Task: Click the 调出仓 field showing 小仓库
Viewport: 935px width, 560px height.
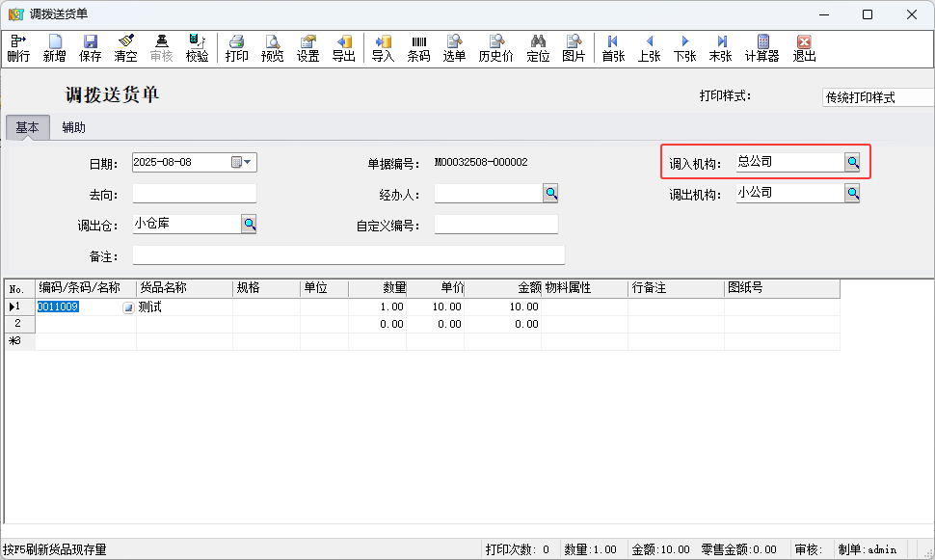Action: (x=187, y=225)
